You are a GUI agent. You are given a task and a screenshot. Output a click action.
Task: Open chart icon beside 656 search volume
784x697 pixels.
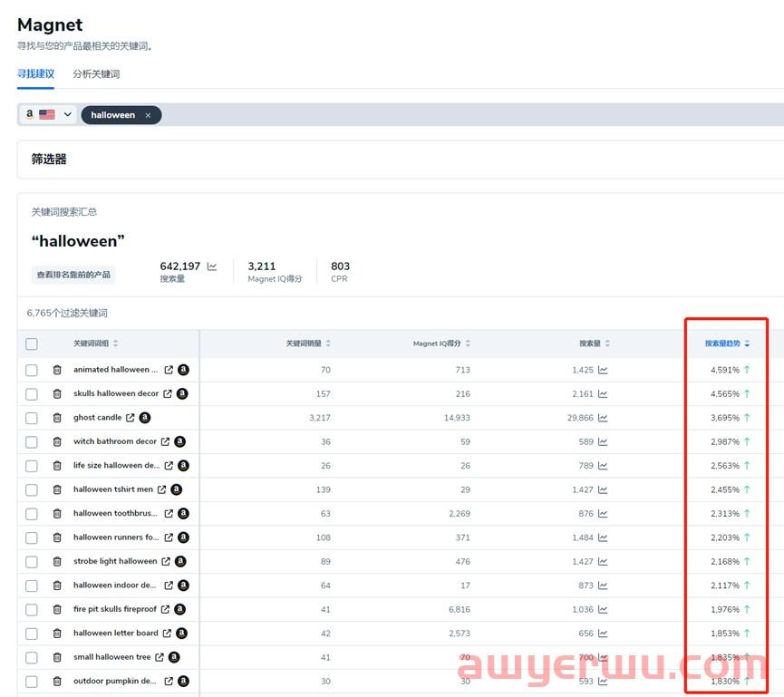click(x=603, y=634)
